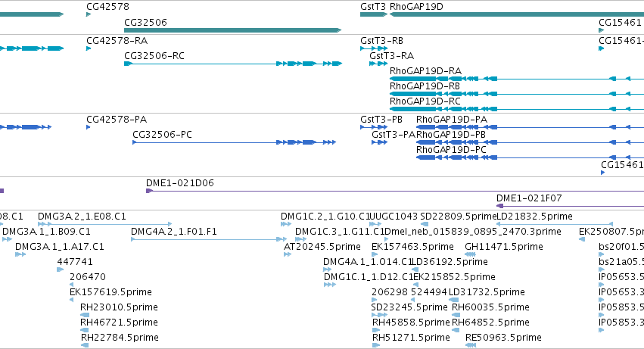Select GstT3-PB protein glyph
The height and width of the screenshot is (349, 644).
tap(374, 127)
